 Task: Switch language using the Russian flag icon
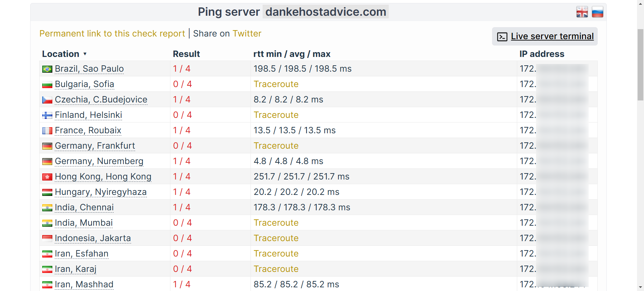[597, 12]
